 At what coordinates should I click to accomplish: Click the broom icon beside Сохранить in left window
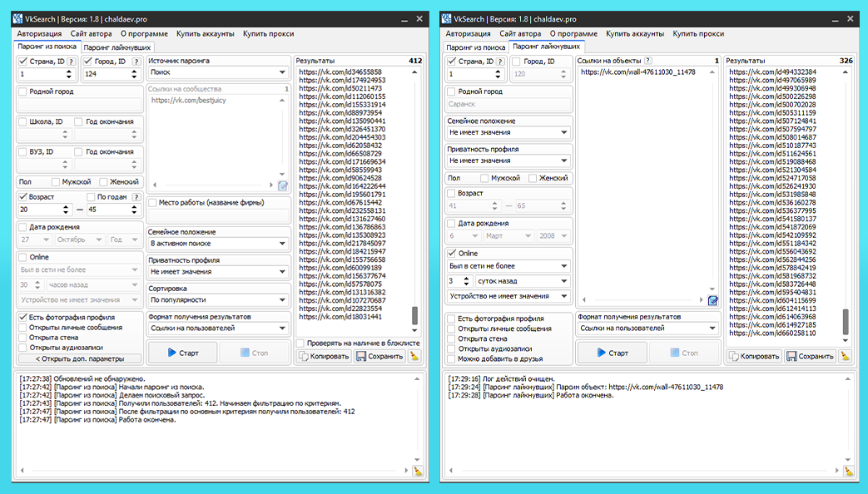pos(414,356)
